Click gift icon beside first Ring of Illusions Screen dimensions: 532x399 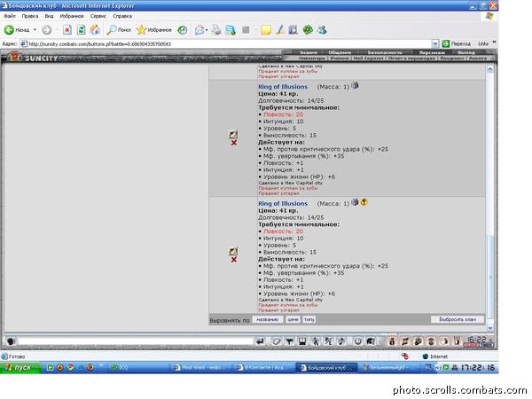point(355,86)
